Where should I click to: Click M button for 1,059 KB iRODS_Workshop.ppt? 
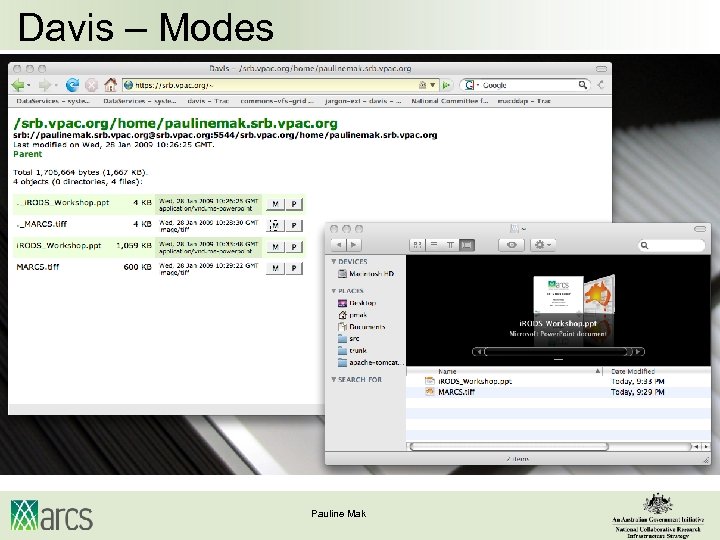[275, 247]
